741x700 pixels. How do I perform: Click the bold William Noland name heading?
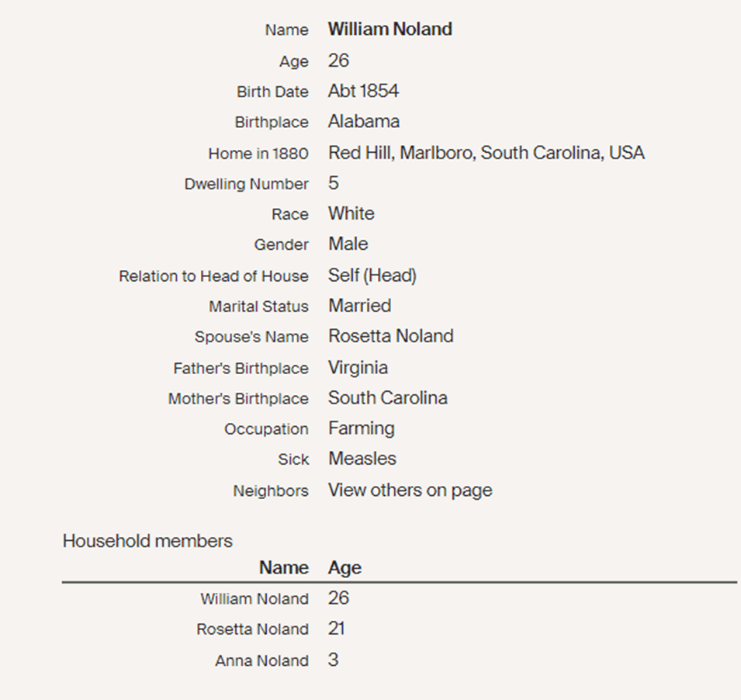coord(390,29)
